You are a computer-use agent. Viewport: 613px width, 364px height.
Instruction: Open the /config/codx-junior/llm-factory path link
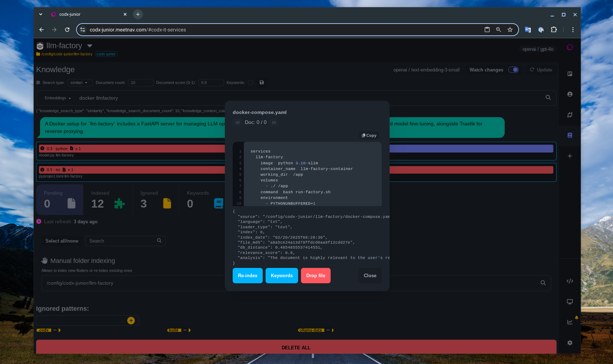tap(67, 54)
